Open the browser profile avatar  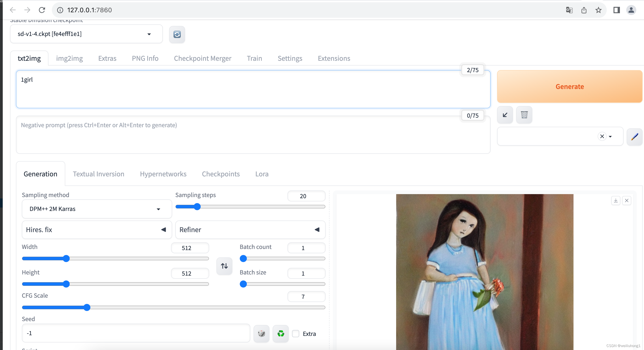[631, 10]
